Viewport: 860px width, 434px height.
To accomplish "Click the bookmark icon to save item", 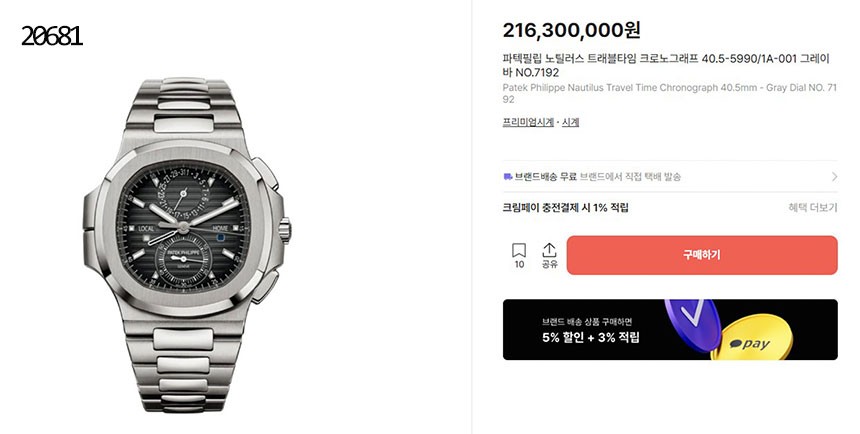I will (519, 250).
